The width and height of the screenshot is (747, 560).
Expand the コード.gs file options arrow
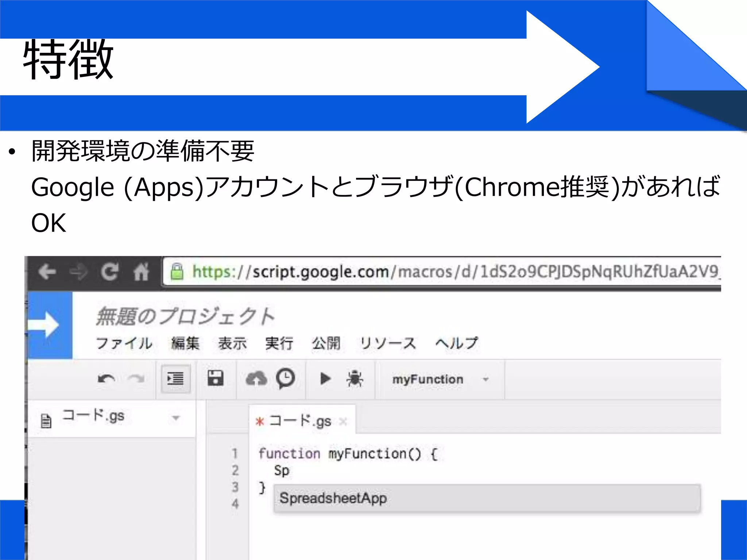click(x=176, y=418)
